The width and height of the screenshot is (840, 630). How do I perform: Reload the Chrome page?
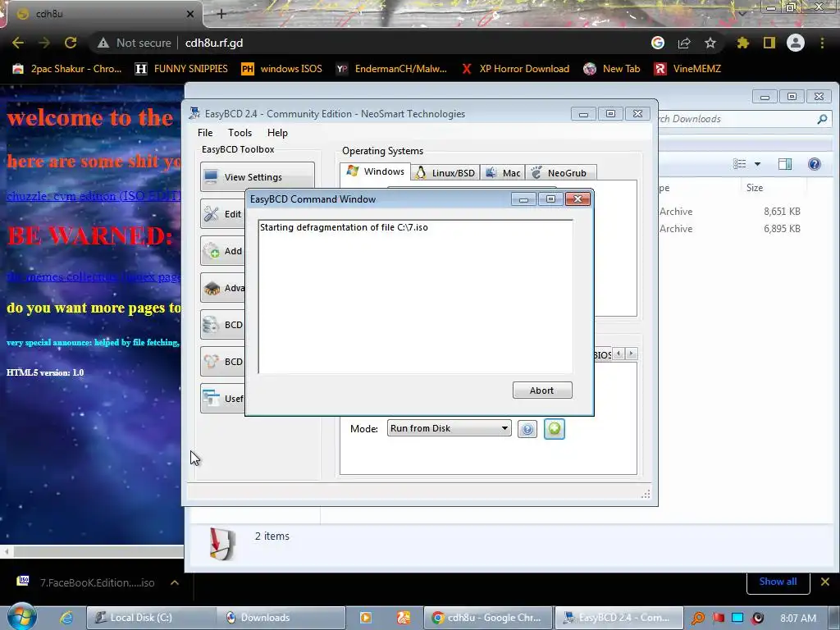(71, 43)
